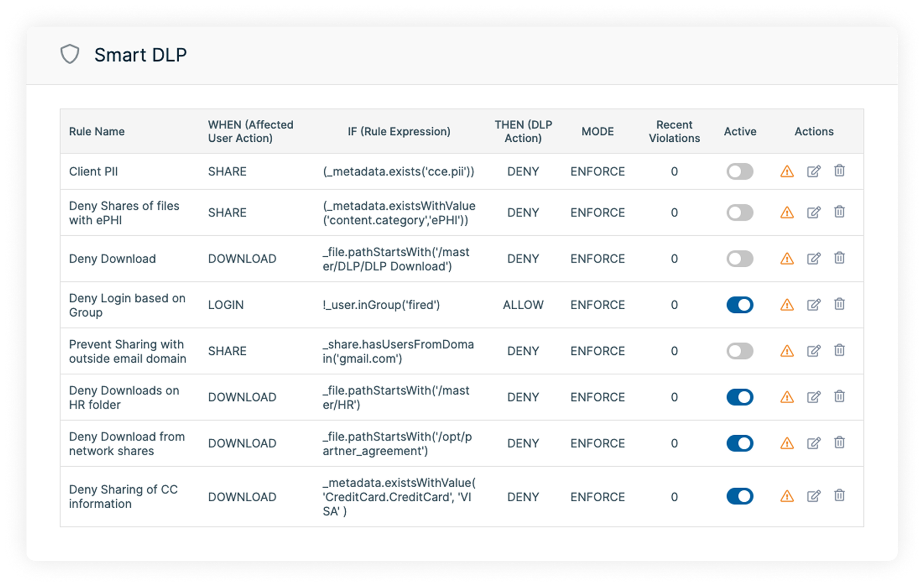Select the Deny Download rule name
The image size is (924, 587).
click(x=112, y=259)
